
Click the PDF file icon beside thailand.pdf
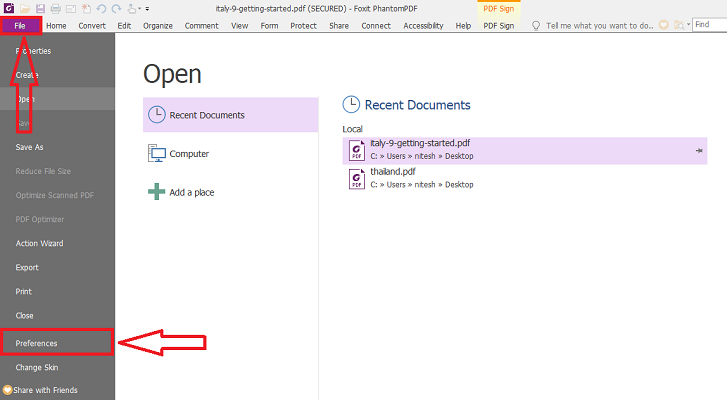pyautogui.click(x=357, y=179)
